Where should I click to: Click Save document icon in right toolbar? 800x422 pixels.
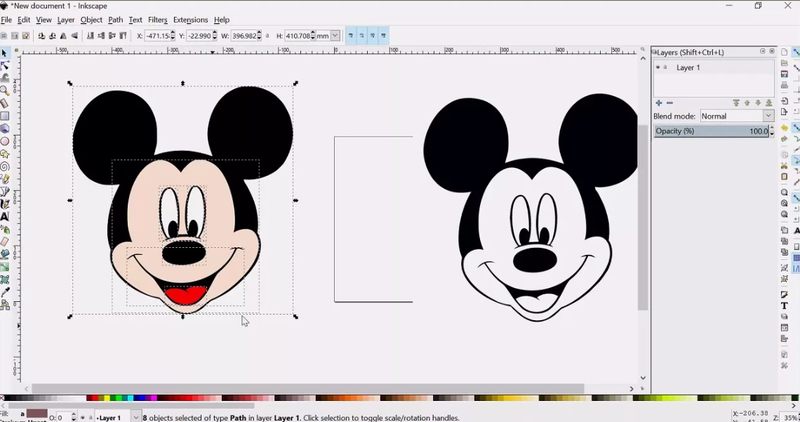coord(785,75)
